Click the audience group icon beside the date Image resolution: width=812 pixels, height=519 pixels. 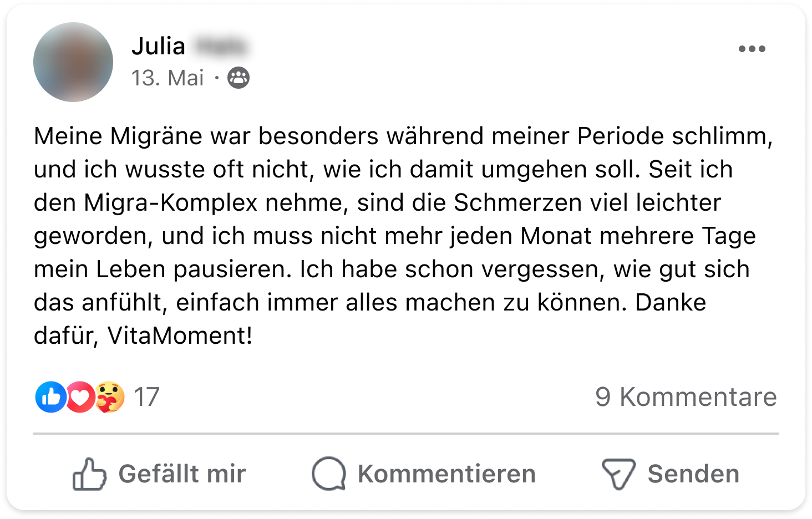pyautogui.click(x=238, y=78)
